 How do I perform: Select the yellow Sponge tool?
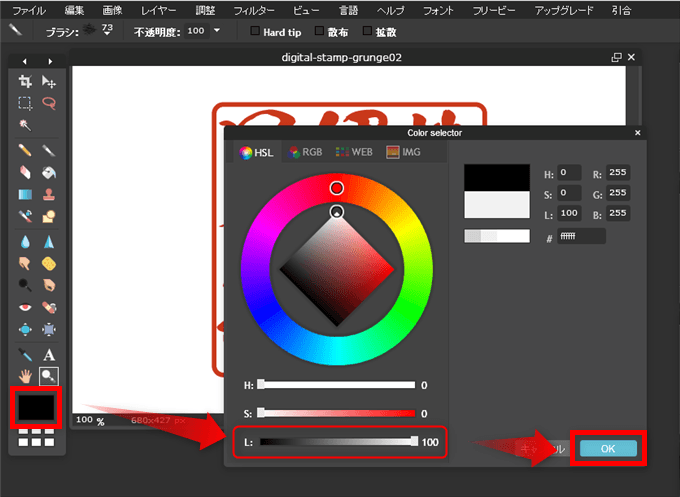click(x=49, y=263)
